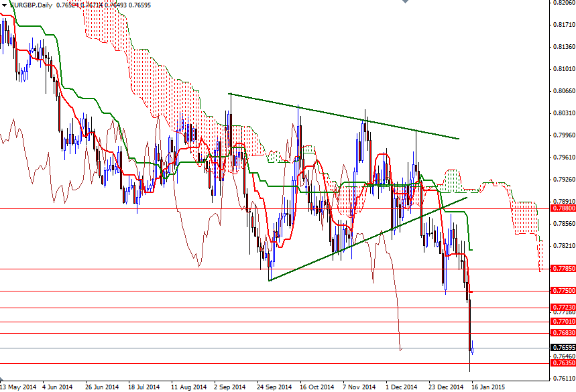Select the 0.76830 support label

point(562,333)
